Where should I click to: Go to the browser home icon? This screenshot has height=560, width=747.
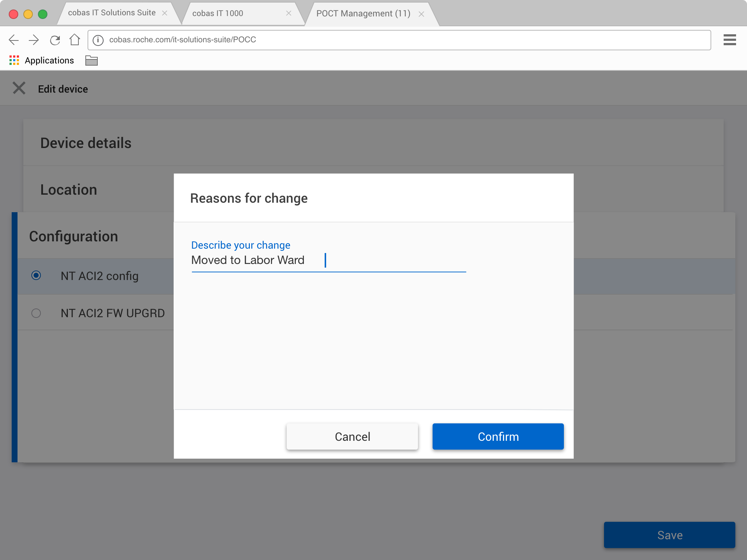tap(75, 39)
